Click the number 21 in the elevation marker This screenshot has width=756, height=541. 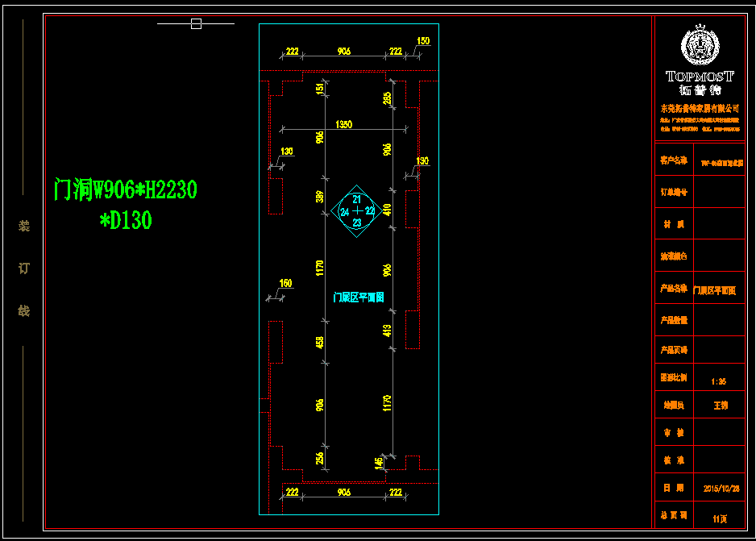(357, 199)
